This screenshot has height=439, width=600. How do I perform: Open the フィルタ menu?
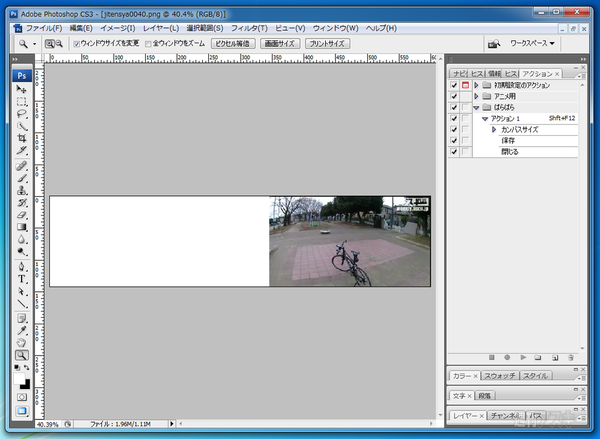tap(249, 28)
